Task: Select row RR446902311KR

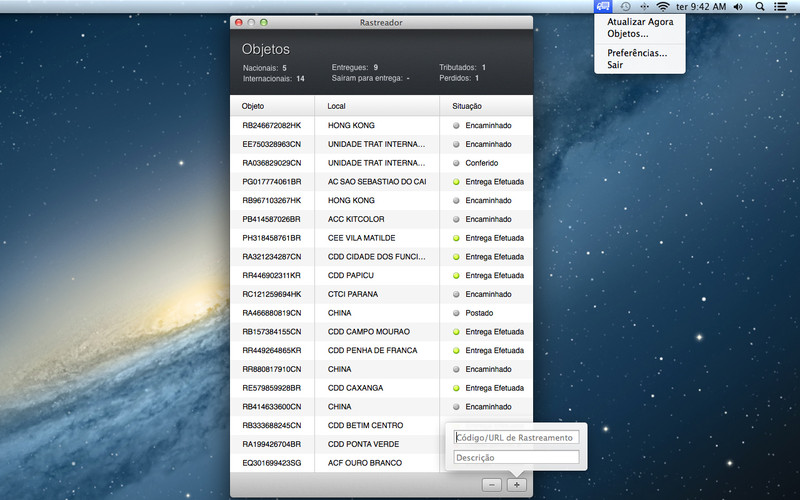Action: tap(382, 276)
